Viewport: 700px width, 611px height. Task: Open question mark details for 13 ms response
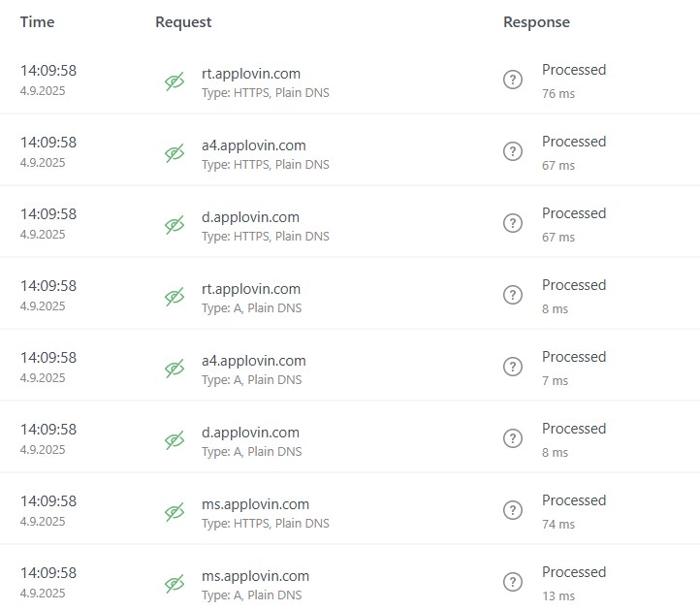513,582
